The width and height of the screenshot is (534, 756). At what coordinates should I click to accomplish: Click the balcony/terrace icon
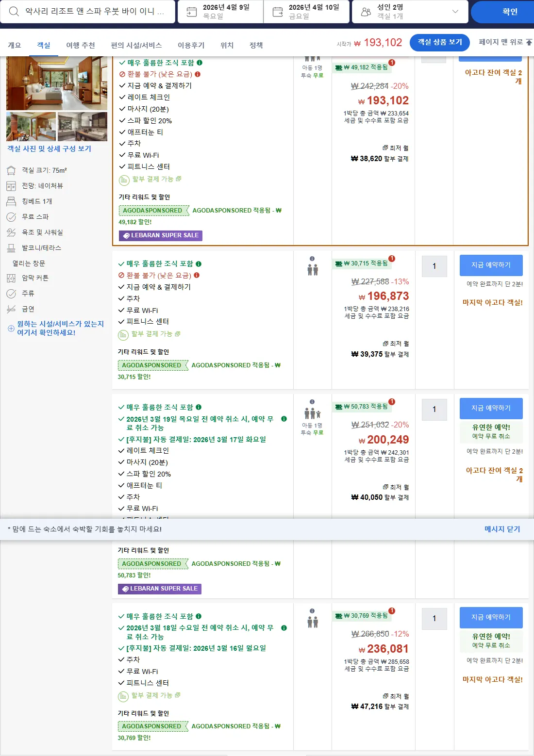click(x=11, y=248)
